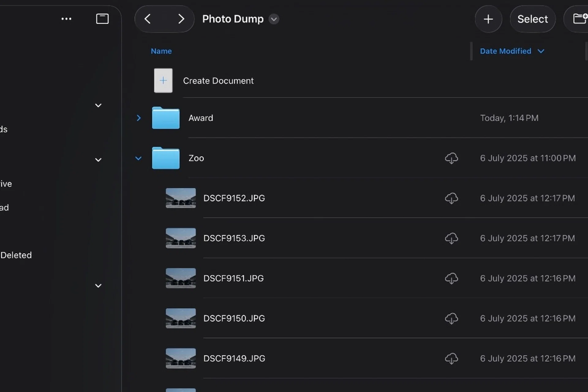
Task: Download DSCF9149.JPG using its cloud icon
Action: [451, 359]
